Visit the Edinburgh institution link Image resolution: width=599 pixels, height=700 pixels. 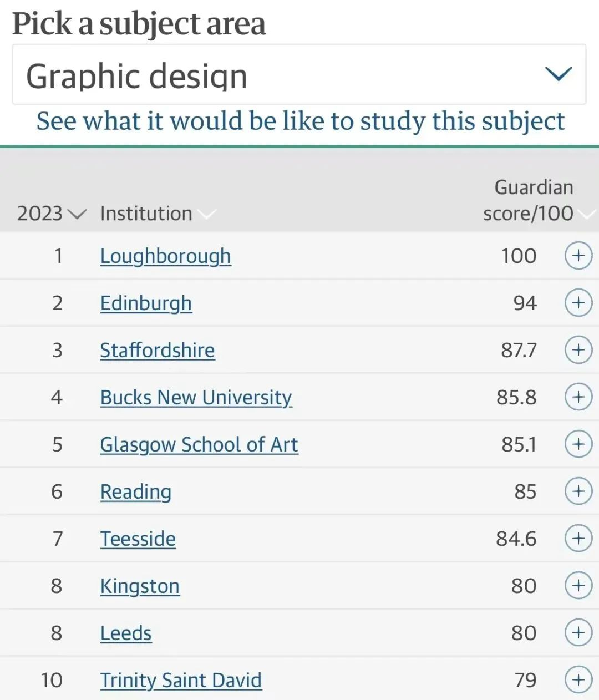point(146,303)
